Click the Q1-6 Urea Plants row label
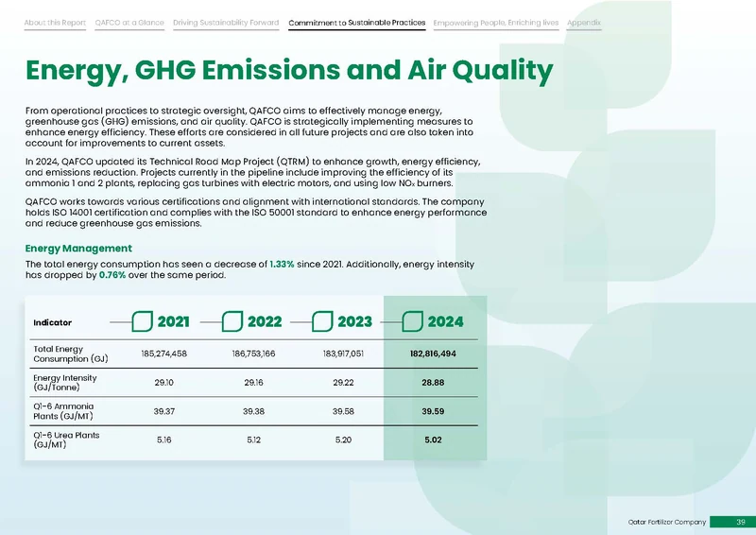Screen dimensions: 756x535 point(66,440)
